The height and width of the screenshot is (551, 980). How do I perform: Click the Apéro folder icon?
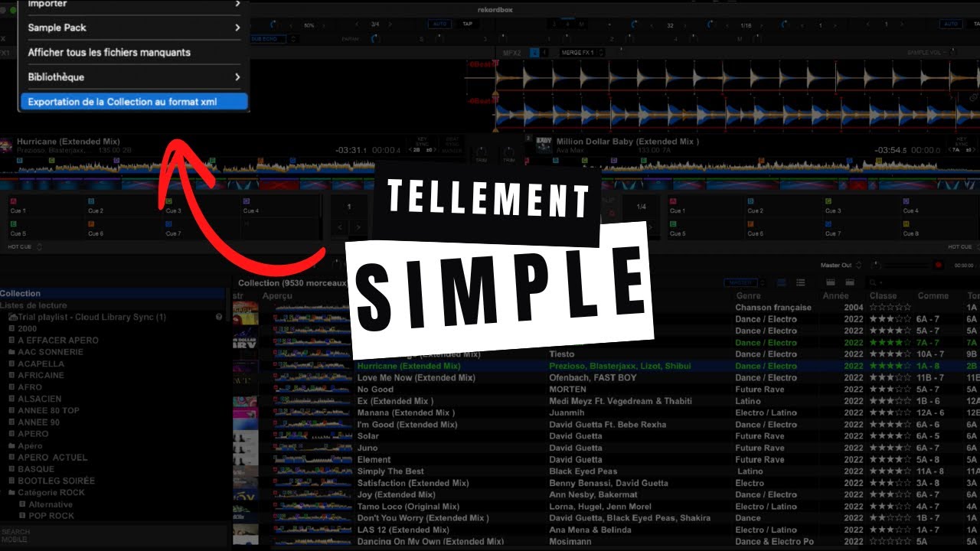(11, 445)
